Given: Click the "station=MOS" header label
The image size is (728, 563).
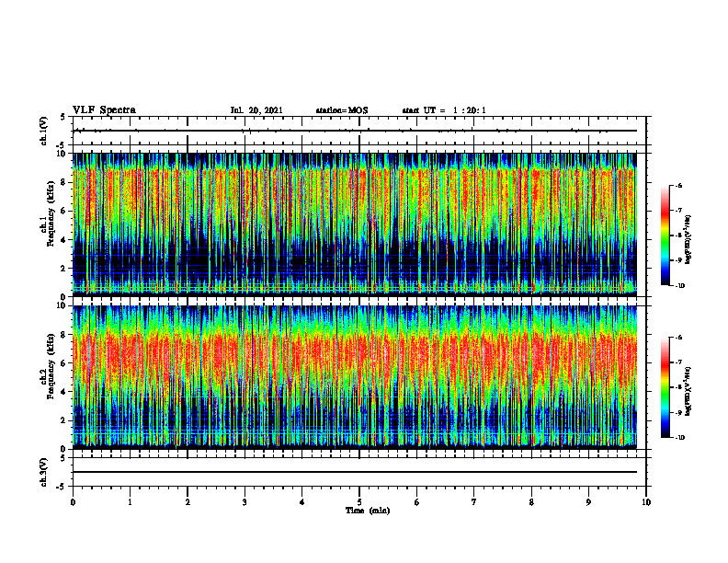Looking at the screenshot, I should coord(342,110).
